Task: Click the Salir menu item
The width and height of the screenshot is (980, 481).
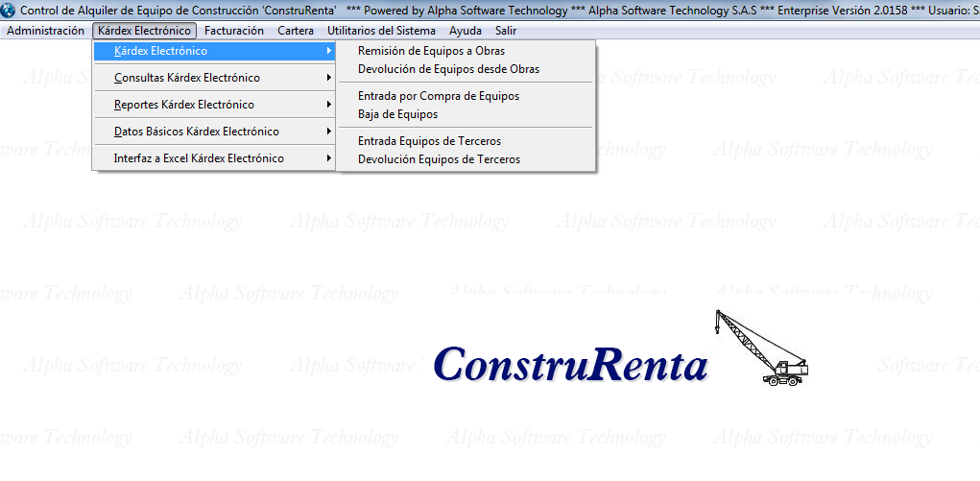Action: tap(506, 31)
